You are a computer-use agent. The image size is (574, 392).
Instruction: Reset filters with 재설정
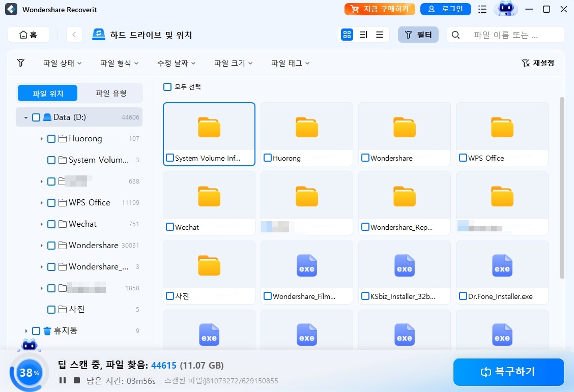[x=538, y=63]
